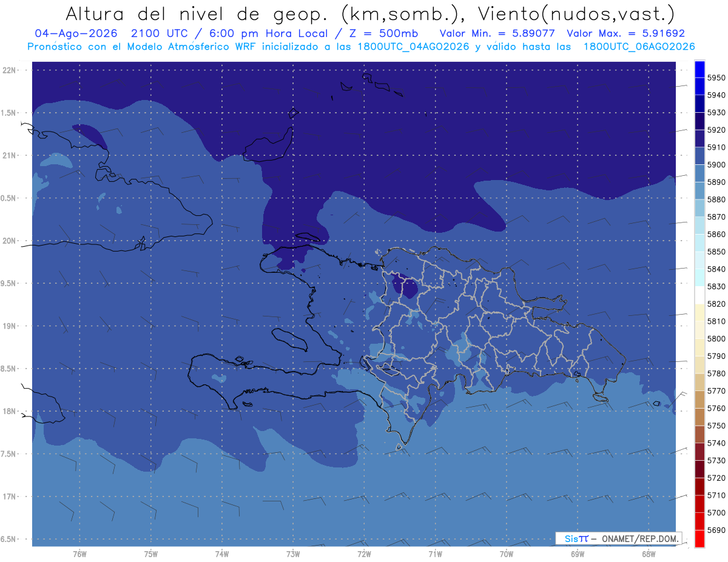This screenshot has height=562, width=728.
Task: Click the '5780' colorbar value
Action: click(x=716, y=373)
